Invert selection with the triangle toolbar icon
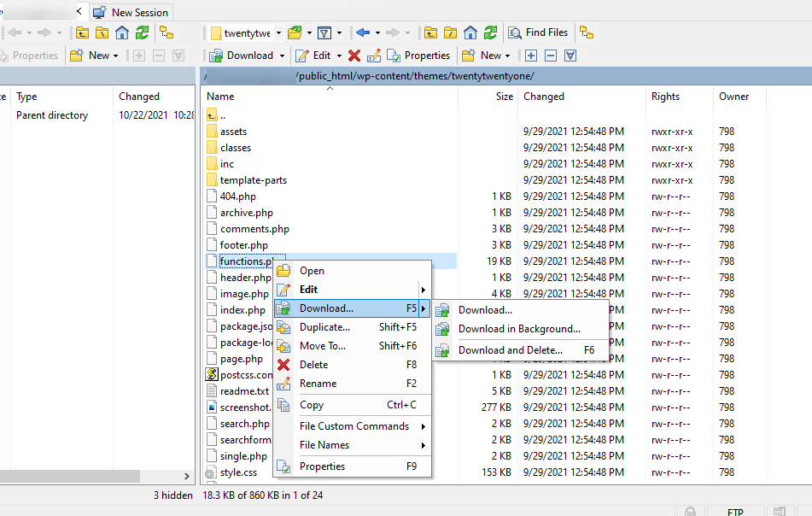Screen dimensions: 812x516 pos(570,55)
